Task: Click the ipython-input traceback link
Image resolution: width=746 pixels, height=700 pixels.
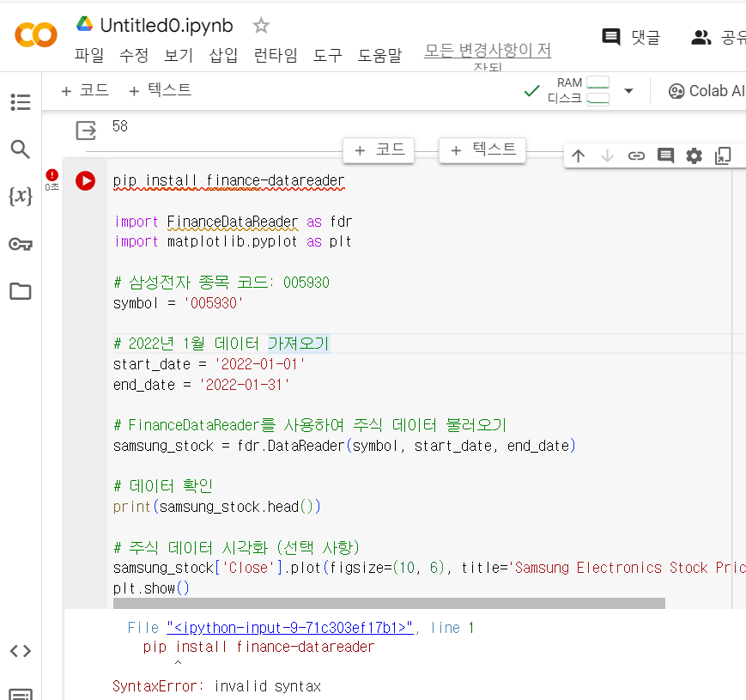Action: pyautogui.click(x=290, y=628)
